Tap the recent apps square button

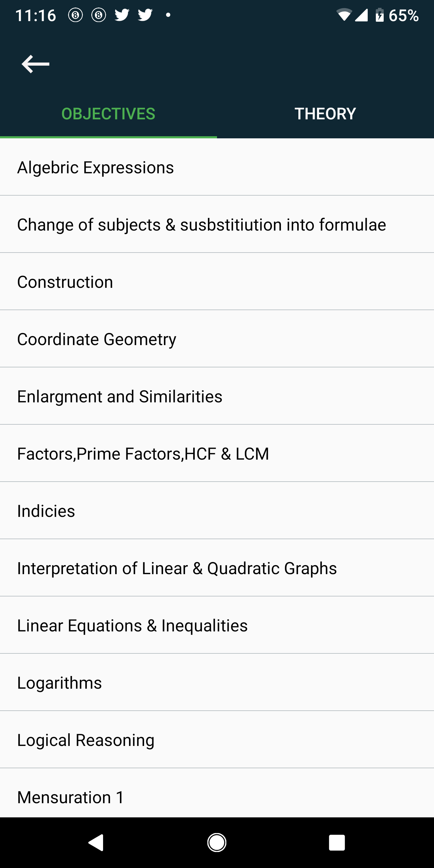[x=337, y=842]
